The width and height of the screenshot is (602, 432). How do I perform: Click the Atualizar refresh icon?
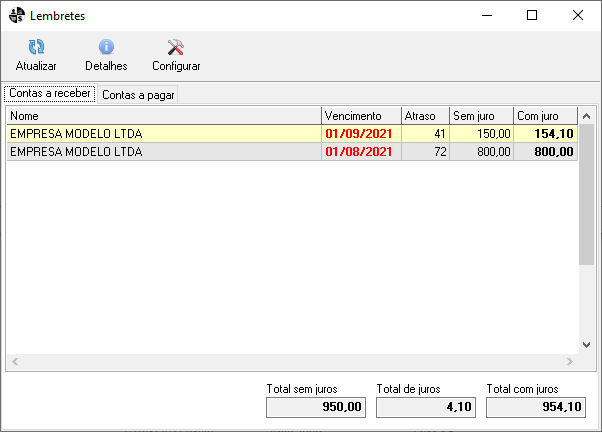pos(36,47)
